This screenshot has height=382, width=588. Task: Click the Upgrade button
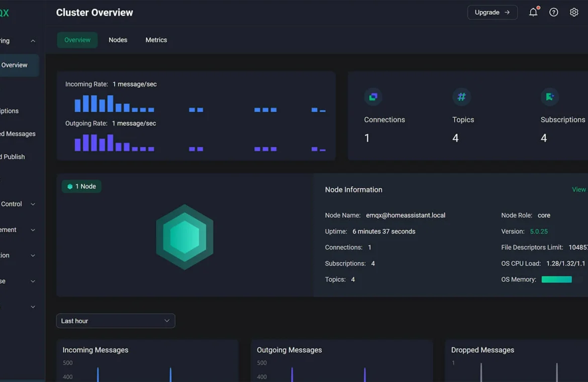tap(492, 12)
